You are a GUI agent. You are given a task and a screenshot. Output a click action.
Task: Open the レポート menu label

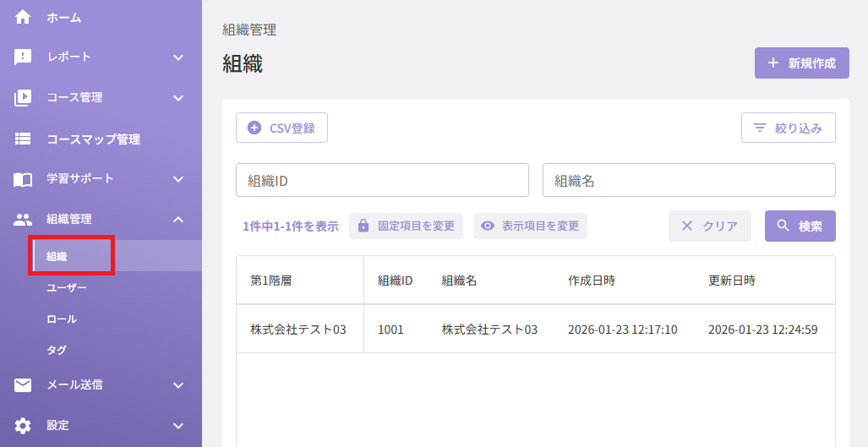[68, 57]
